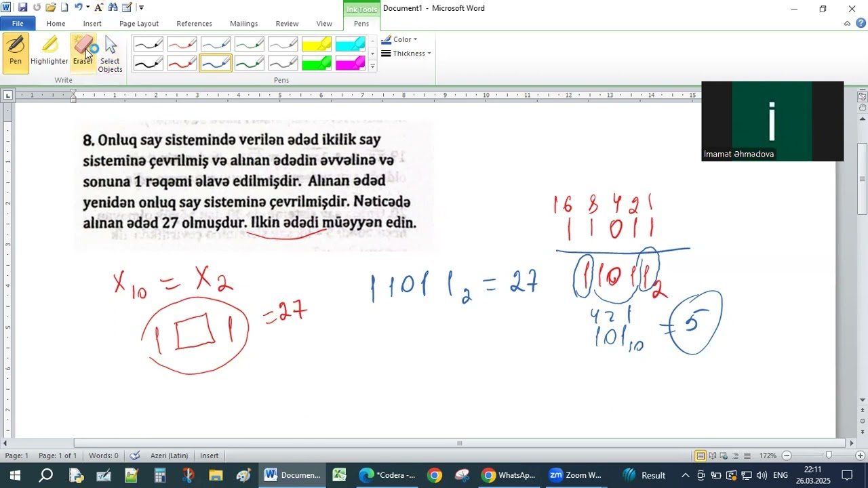Toggle the ruler view button above scrollbar

click(862, 96)
